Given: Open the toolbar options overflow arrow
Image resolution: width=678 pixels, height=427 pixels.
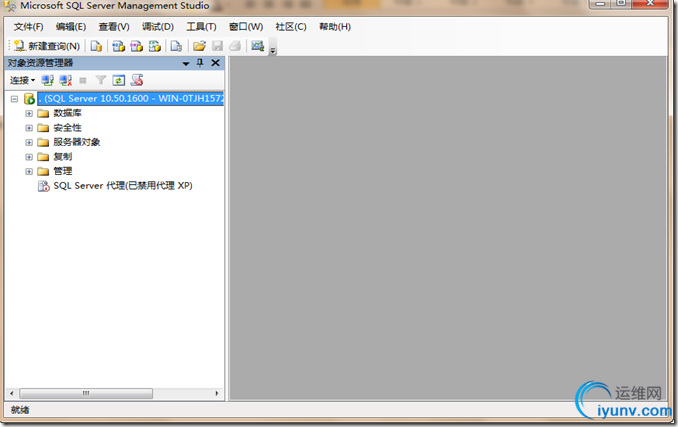Looking at the screenshot, I should pos(273,51).
